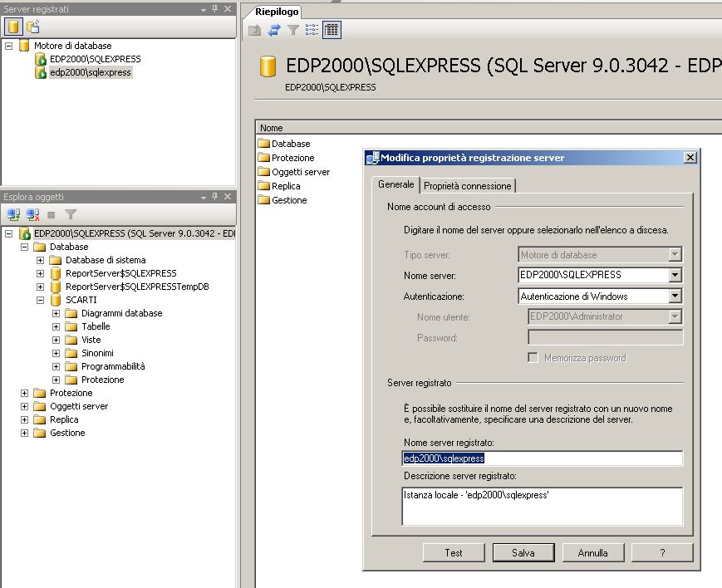
Task: Select Oggetti server in Esplora oggetti tree
Action: [x=79, y=407]
